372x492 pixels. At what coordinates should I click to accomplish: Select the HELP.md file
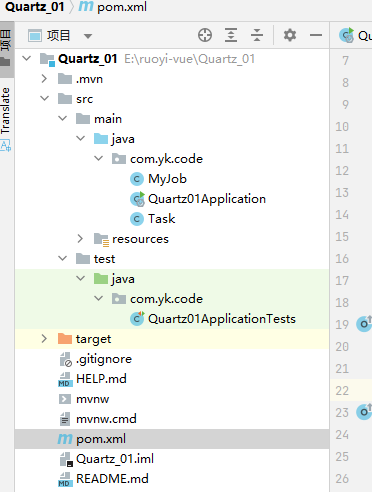coord(101,379)
